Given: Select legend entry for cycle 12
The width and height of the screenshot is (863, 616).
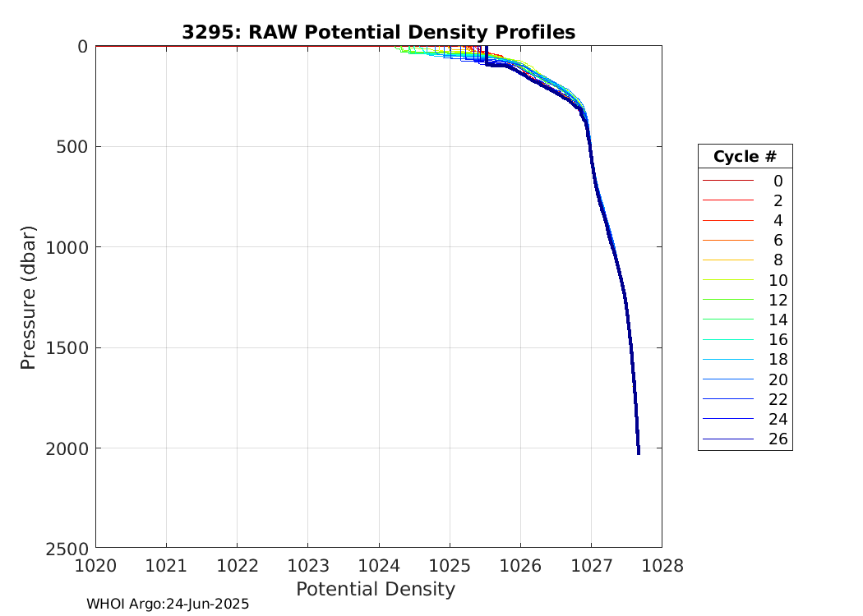Looking at the screenshot, I should [745, 301].
